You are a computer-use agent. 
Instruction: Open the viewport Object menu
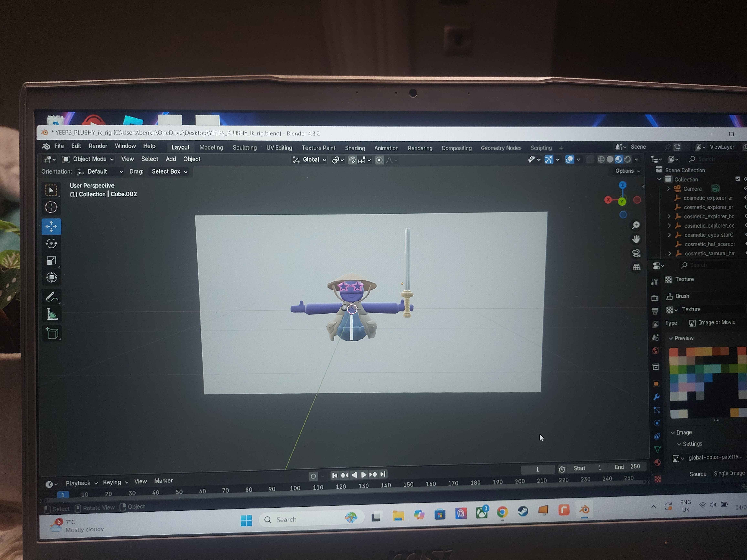pyautogui.click(x=192, y=159)
